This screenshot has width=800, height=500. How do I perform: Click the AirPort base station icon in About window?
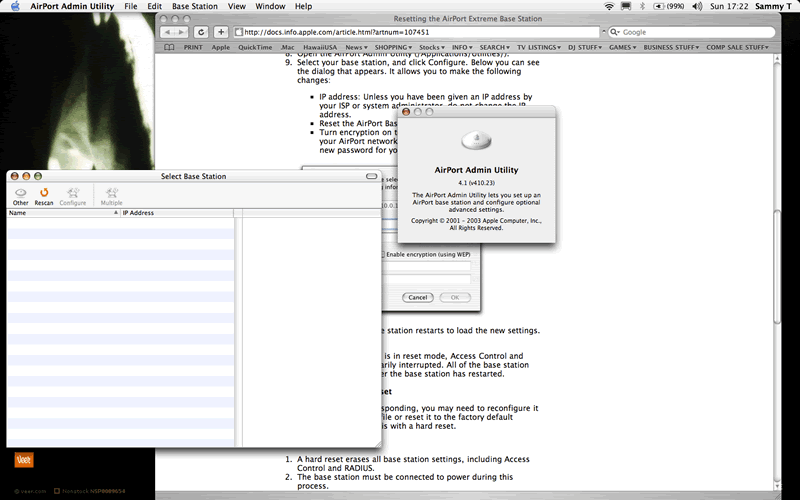476,140
